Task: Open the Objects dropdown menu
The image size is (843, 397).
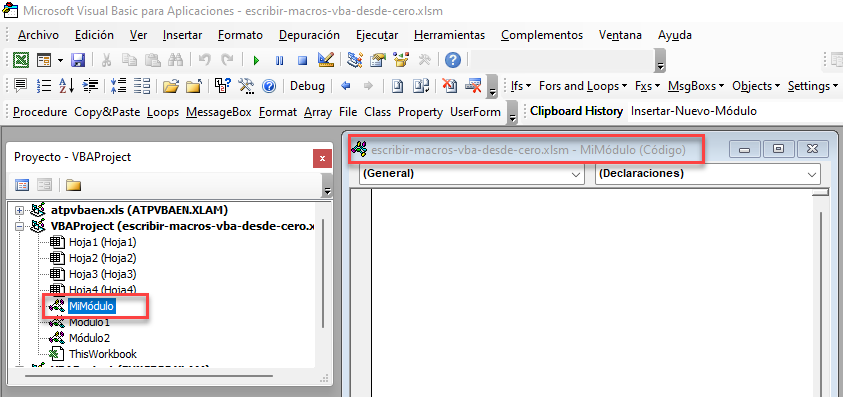Action: pyautogui.click(x=756, y=86)
